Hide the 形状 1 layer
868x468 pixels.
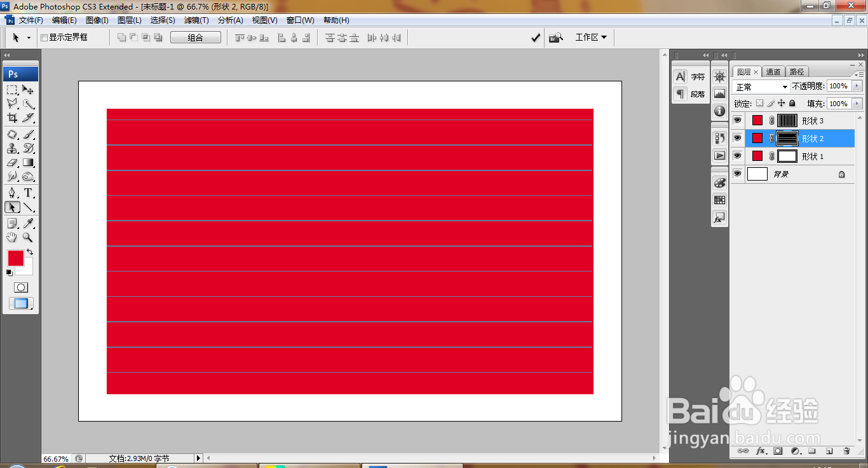(x=738, y=156)
